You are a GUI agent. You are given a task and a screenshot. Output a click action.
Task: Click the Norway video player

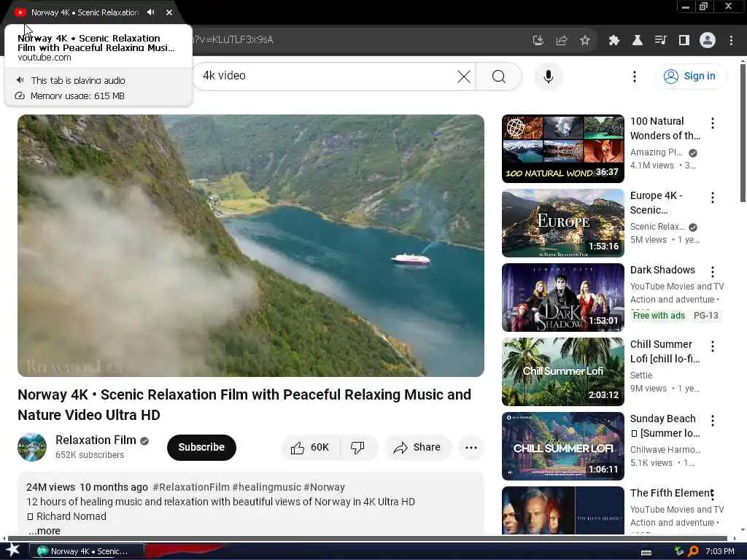[x=251, y=245]
